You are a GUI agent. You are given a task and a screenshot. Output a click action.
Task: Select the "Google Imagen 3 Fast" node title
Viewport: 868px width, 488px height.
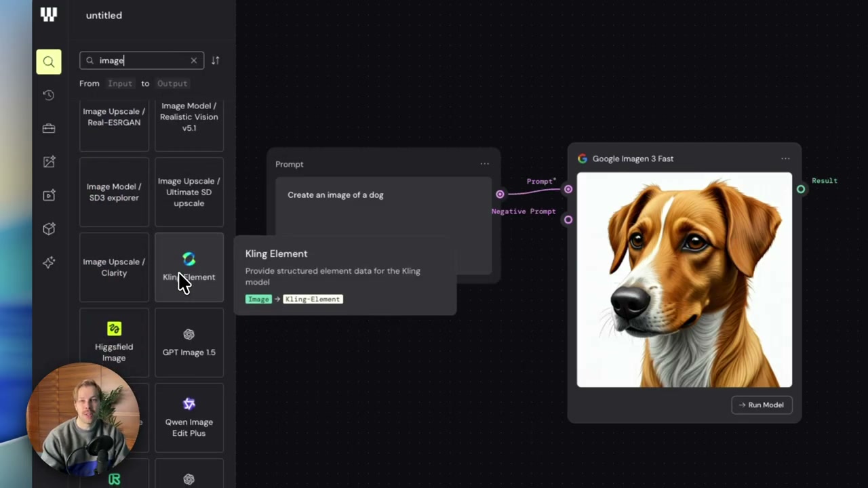[x=633, y=159]
